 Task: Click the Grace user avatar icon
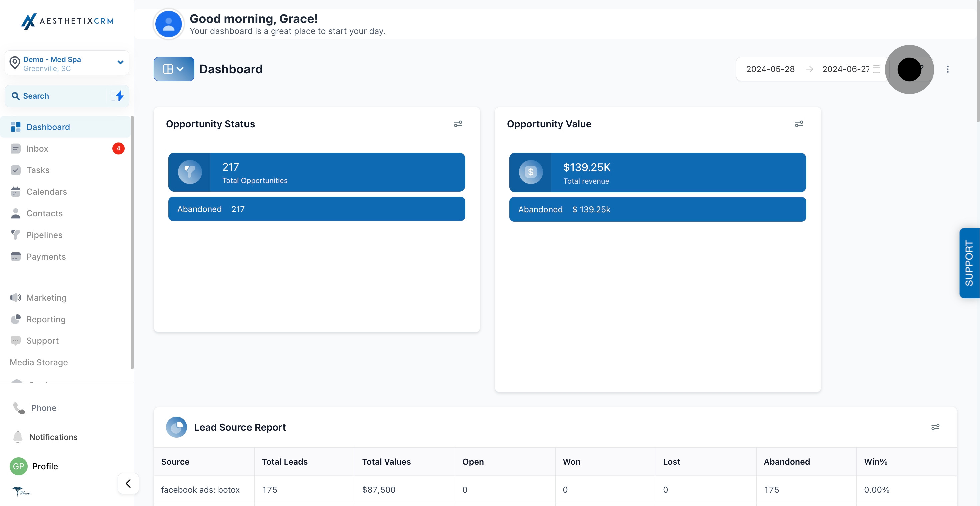pyautogui.click(x=168, y=24)
